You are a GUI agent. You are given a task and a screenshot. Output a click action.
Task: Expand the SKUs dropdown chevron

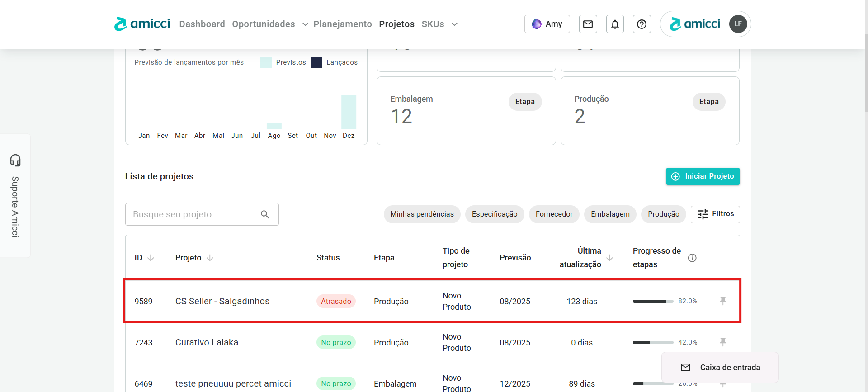pos(454,24)
